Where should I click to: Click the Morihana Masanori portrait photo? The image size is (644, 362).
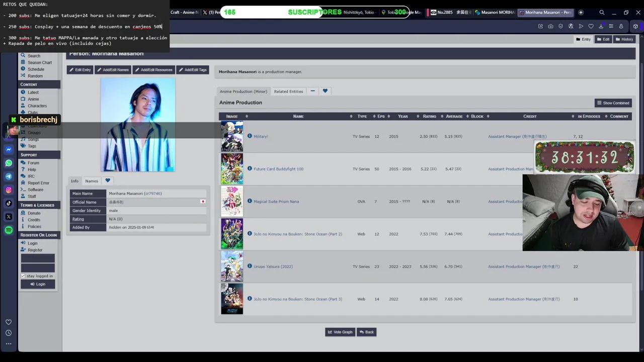pyautogui.click(x=138, y=125)
